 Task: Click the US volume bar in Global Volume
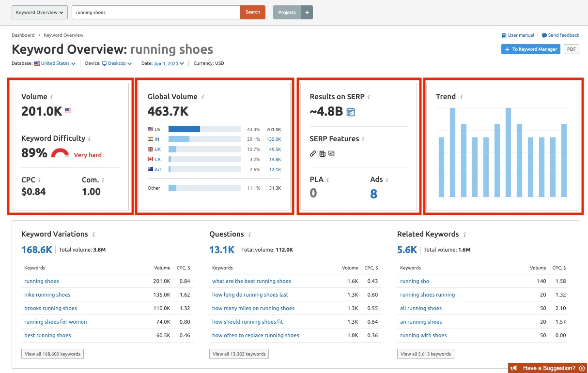point(204,129)
